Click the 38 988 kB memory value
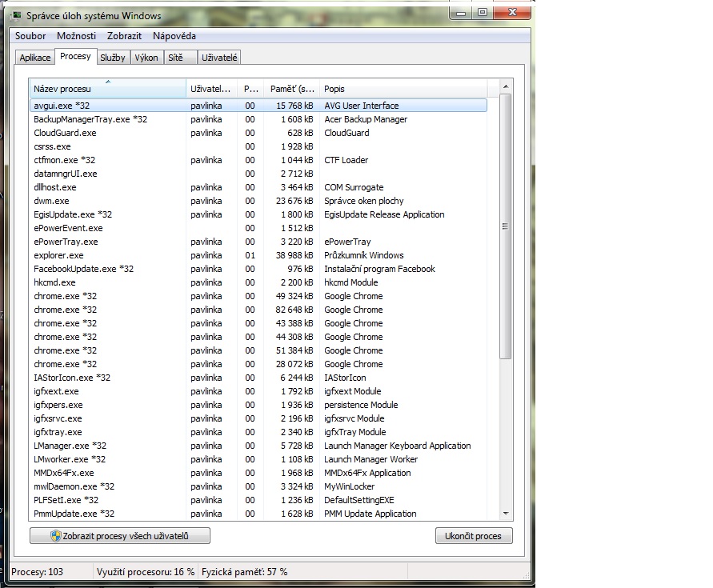Image resolution: width=713 pixels, height=588 pixels. [294, 255]
